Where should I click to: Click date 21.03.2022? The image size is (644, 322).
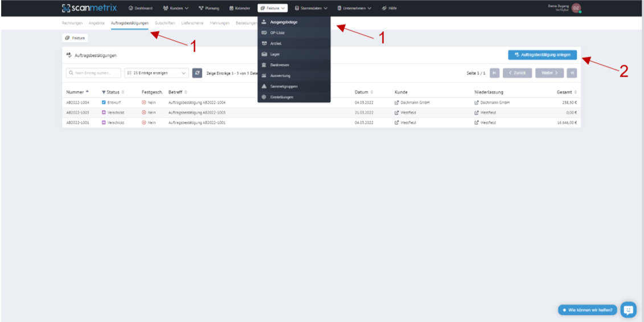(x=364, y=113)
